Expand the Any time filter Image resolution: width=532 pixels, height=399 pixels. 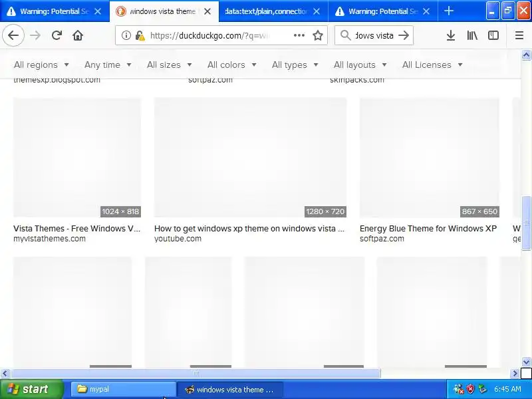point(108,65)
